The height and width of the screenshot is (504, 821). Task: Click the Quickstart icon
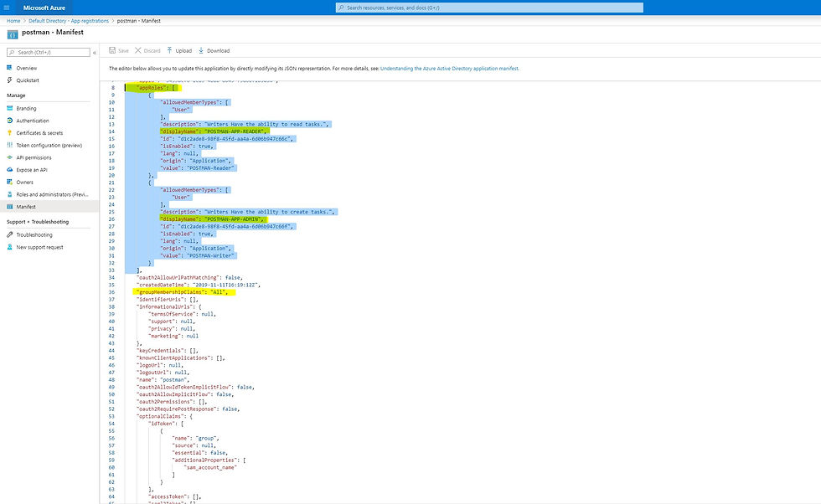point(9,80)
